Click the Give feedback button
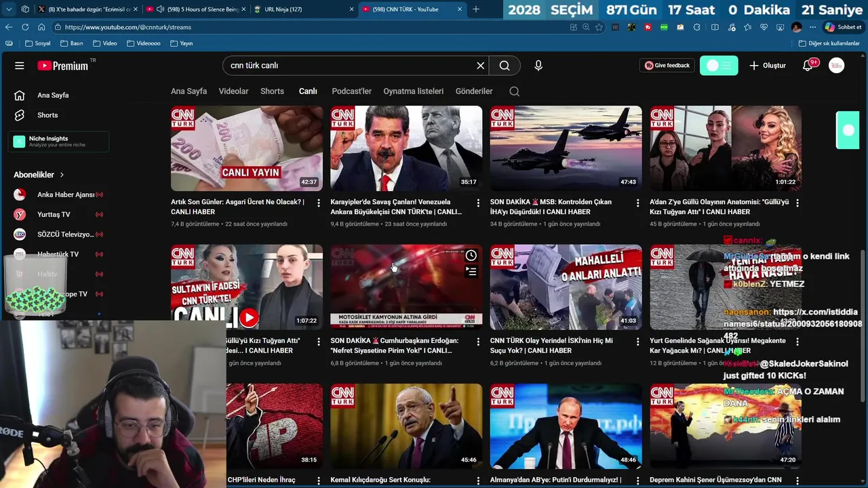This screenshot has height=488, width=868. (667, 66)
